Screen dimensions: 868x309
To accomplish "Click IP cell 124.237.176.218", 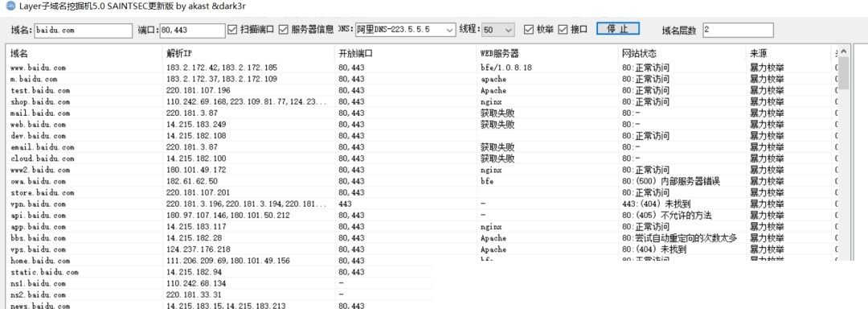I will pos(199,249).
